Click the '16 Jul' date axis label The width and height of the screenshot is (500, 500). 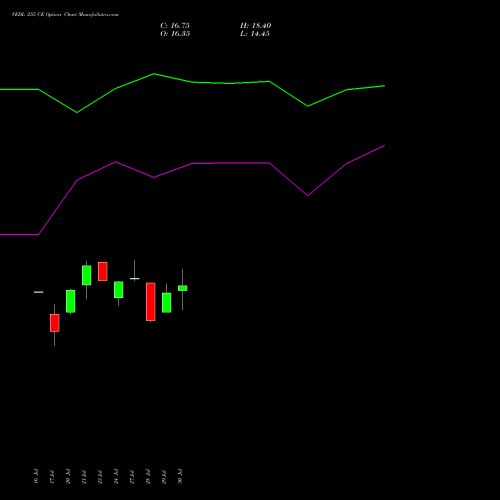[36, 476]
